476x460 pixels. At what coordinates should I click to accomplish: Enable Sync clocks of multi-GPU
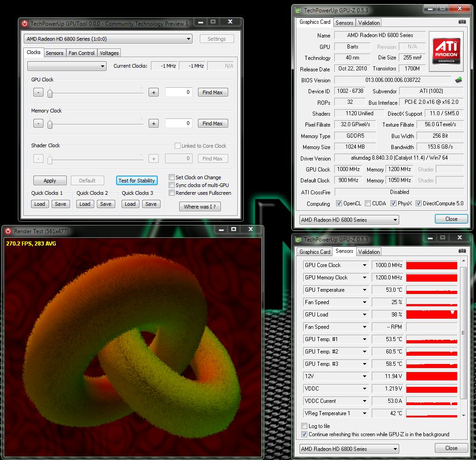[172, 185]
